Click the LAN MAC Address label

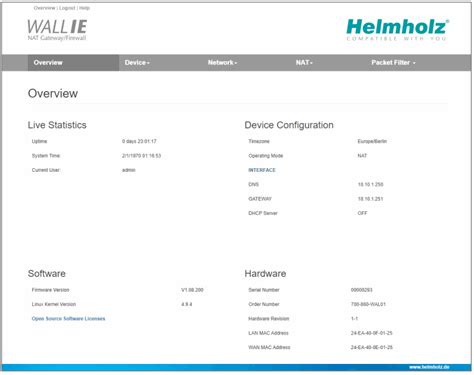(268, 333)
